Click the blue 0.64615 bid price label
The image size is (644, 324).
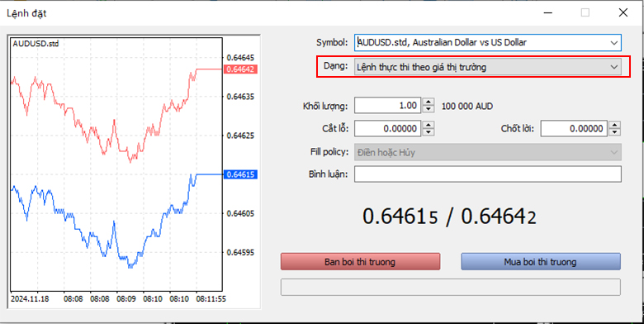pos(241,174)
